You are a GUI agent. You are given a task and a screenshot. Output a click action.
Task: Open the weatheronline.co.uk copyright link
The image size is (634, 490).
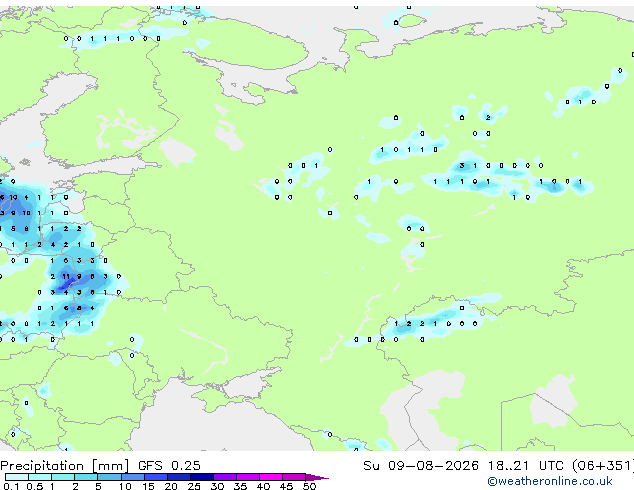tap(550, 481)
